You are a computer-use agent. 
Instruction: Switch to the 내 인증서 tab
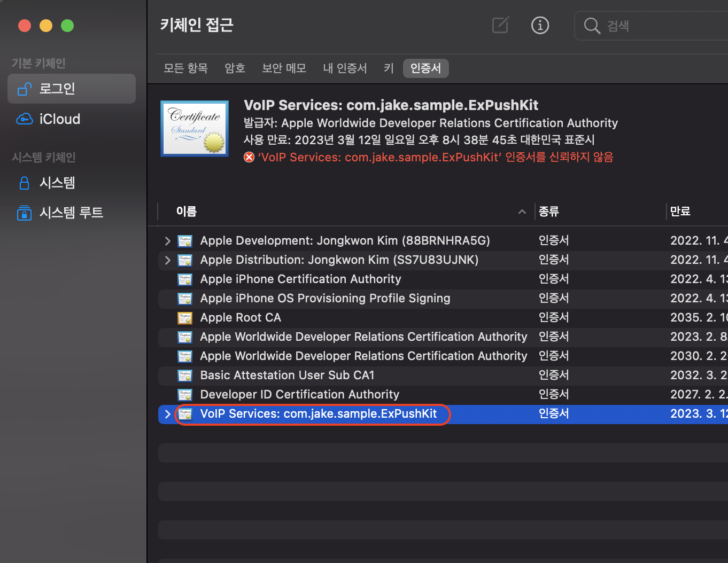pos(345,68)
